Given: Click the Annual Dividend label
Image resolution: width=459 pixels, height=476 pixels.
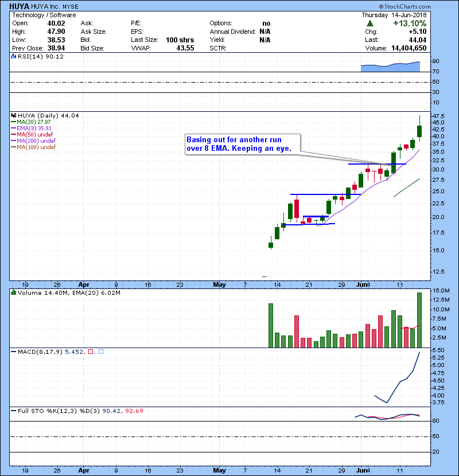Looking at the screenshot, I should [x=232, y=32].
